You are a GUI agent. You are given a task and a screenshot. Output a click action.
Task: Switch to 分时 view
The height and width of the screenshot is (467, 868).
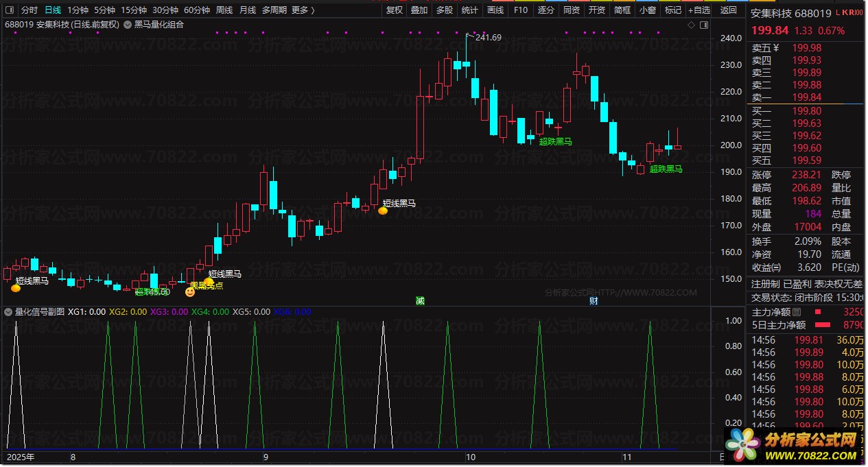pos(30,10)
